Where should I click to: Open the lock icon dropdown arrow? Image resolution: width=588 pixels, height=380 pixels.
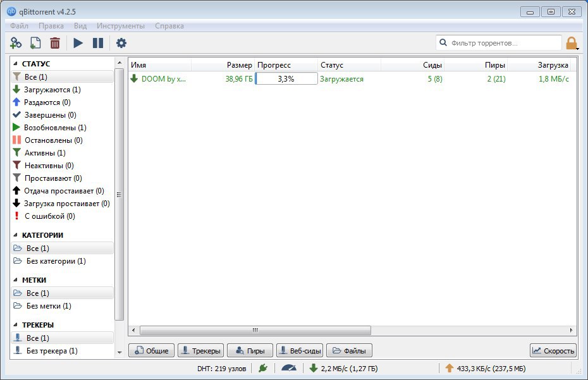click(578, 49)
